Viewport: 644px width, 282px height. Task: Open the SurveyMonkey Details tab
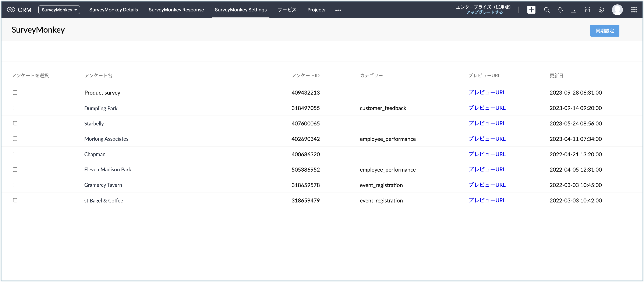[x=113, y=10]
